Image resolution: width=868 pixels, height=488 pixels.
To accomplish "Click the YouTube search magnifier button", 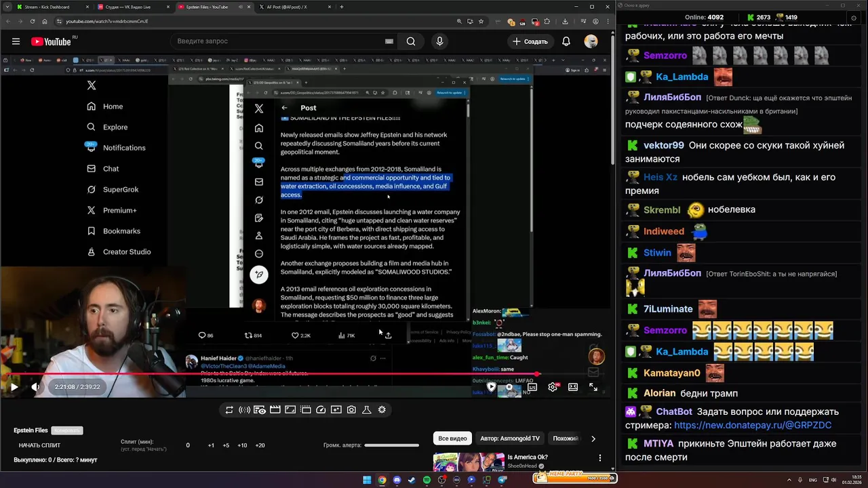I will point(411,41).
